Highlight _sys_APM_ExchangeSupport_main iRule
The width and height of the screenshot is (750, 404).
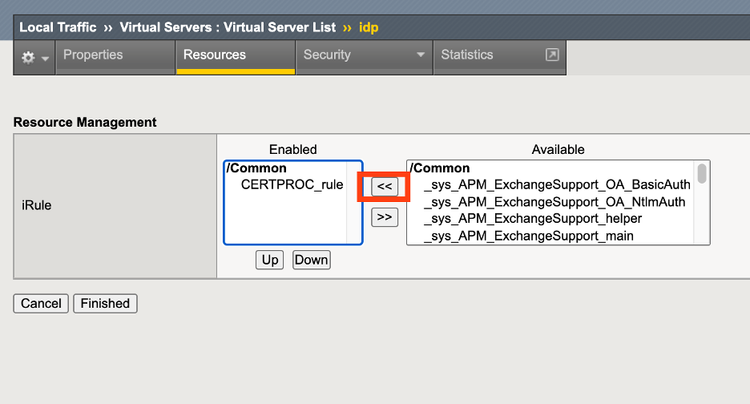[x=526, y=235]
